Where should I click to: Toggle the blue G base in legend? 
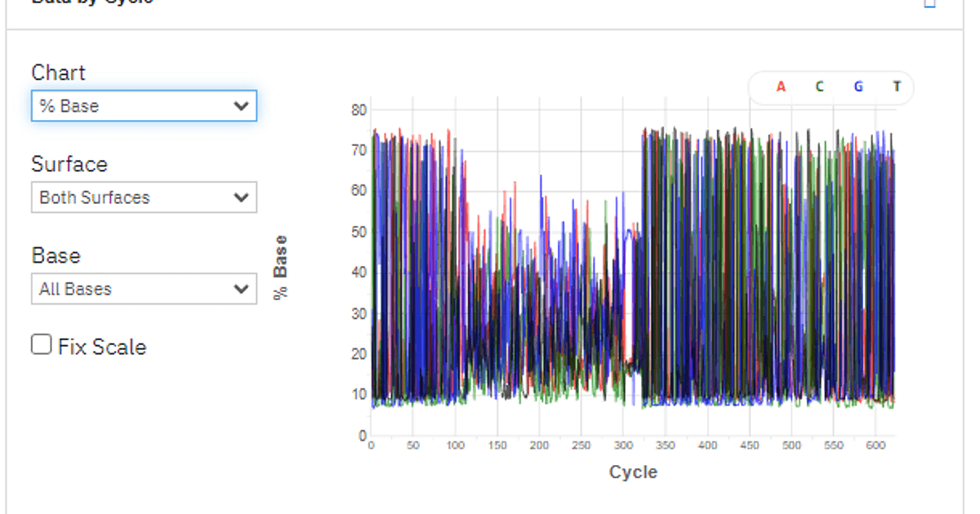(857, 86)
